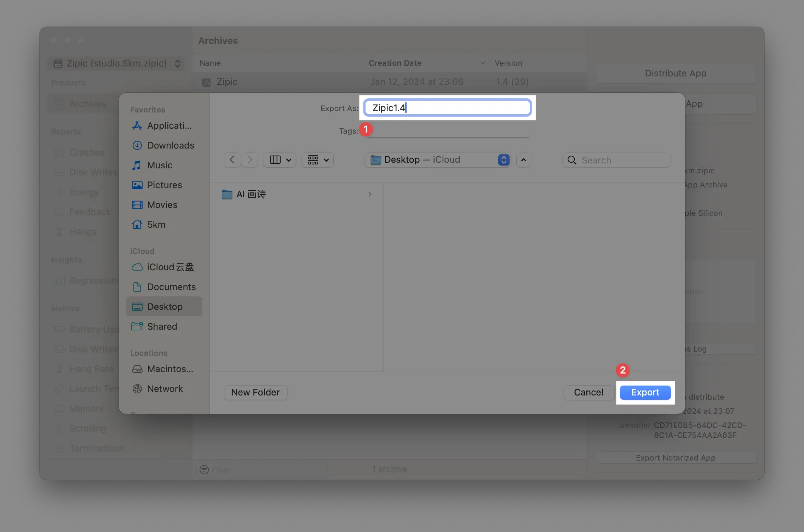Click the Macintosh HD drive icon
The image size is (804, 532).
137,369
